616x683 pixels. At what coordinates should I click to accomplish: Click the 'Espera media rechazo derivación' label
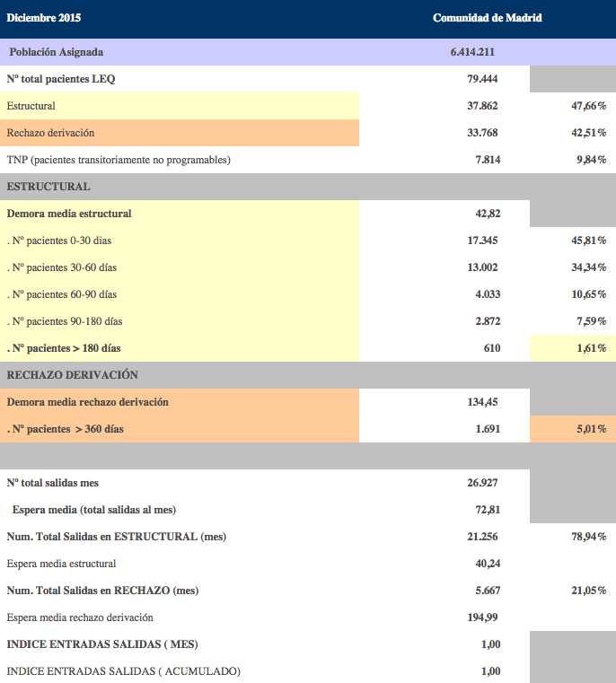pos(80,617)
